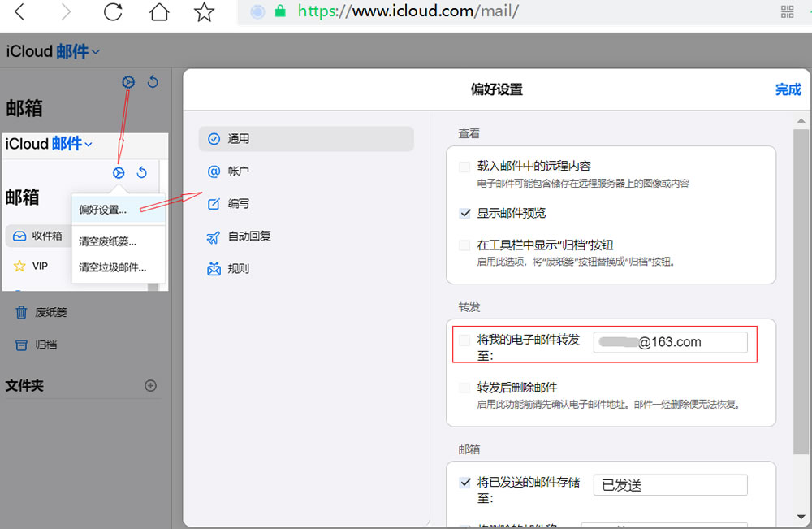Click the 完成 done button
This screenshot has height=529, width=812.
coord(788,89)
